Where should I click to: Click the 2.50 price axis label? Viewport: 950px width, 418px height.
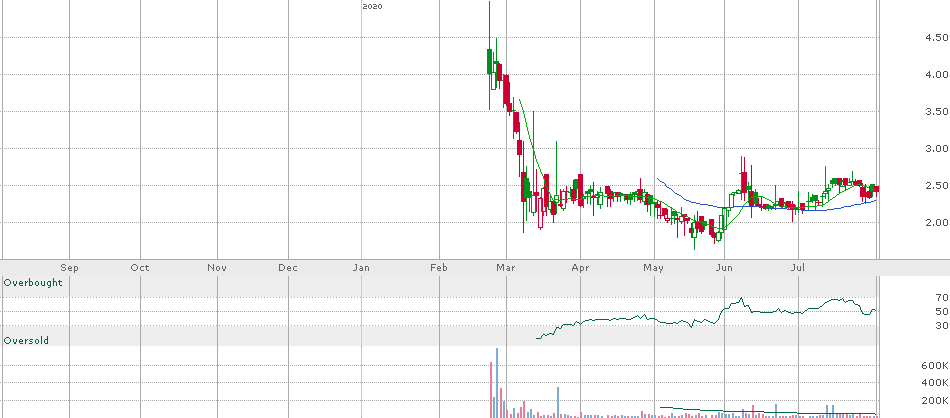tap(936, 185)
